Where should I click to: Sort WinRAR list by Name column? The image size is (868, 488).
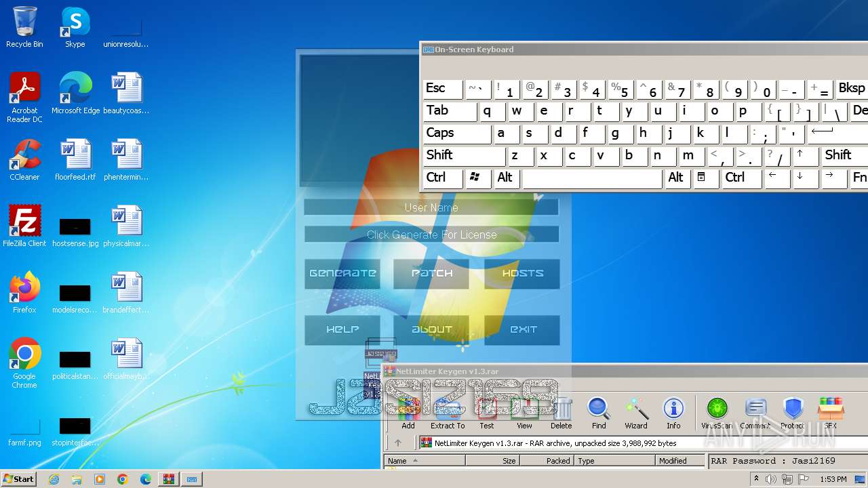425,461
